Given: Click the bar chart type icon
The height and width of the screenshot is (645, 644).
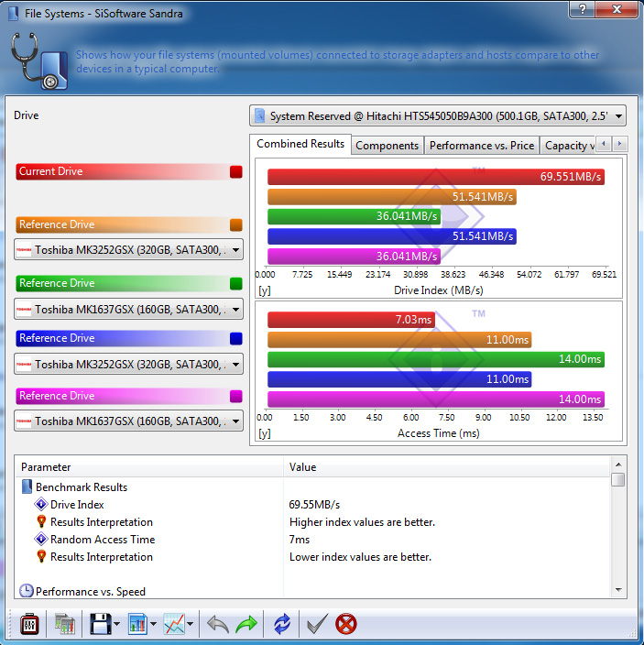Looking at the screenshot, I should pyautogui.click(x=137, y=625).
